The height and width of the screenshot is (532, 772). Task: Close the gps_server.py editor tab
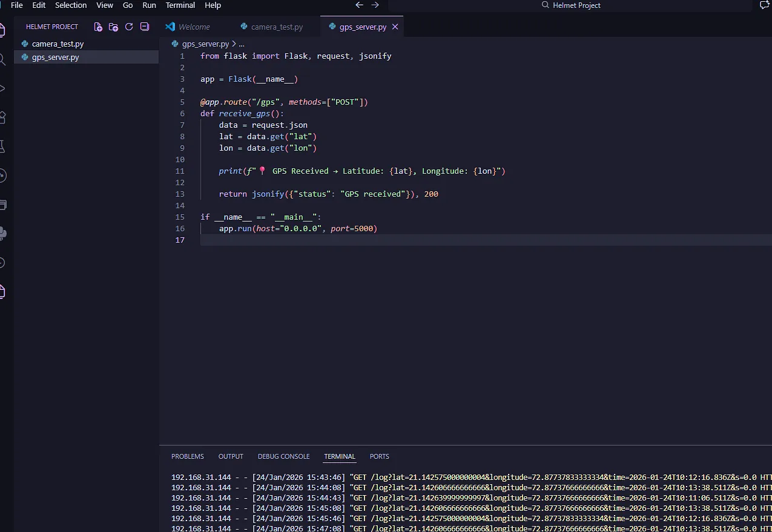point(395,27)
